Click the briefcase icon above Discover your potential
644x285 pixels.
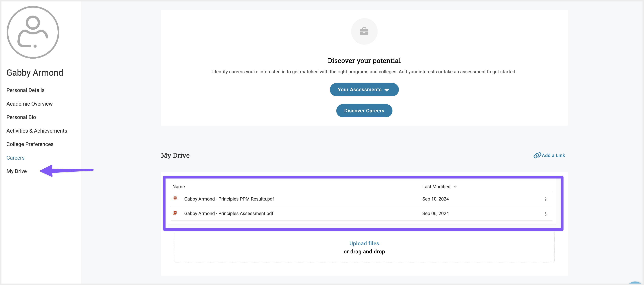pyautogui.click(x=364, y=32)
